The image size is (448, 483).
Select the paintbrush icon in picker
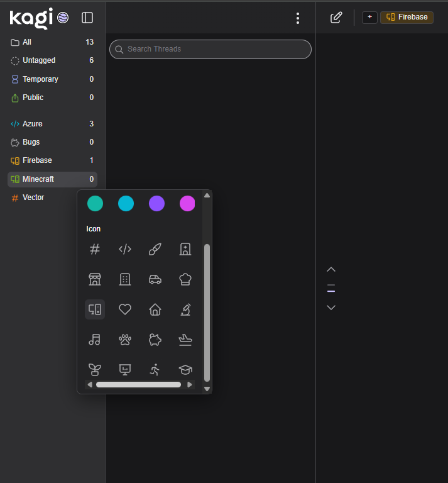tap(155, 249)
